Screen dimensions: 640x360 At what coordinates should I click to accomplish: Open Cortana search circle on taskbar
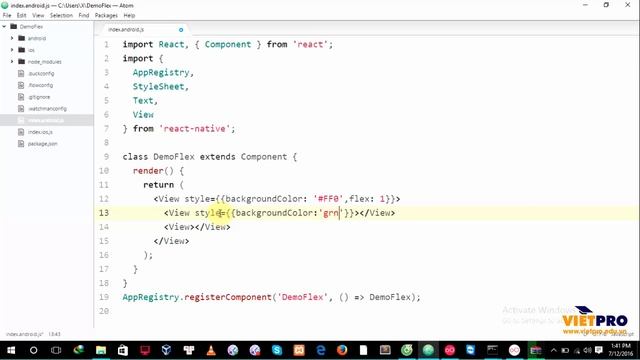point(33,350)
